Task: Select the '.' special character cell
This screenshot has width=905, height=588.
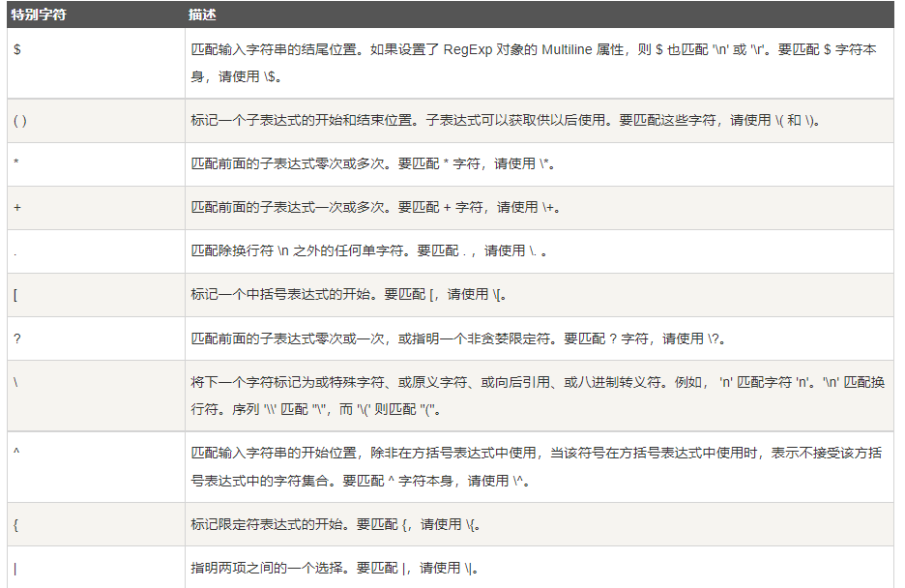Action: (x=96, y=251)
